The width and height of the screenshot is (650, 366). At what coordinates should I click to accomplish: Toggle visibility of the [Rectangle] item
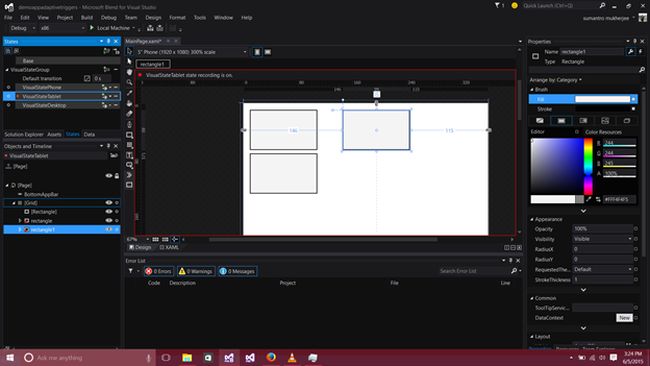(x=109, y=211)
